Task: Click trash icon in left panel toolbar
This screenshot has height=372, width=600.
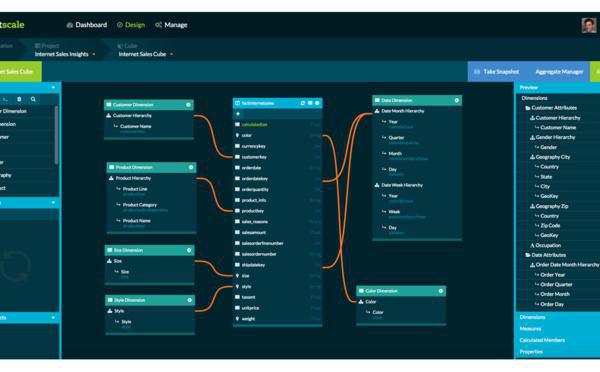Action: pos(19,99)
